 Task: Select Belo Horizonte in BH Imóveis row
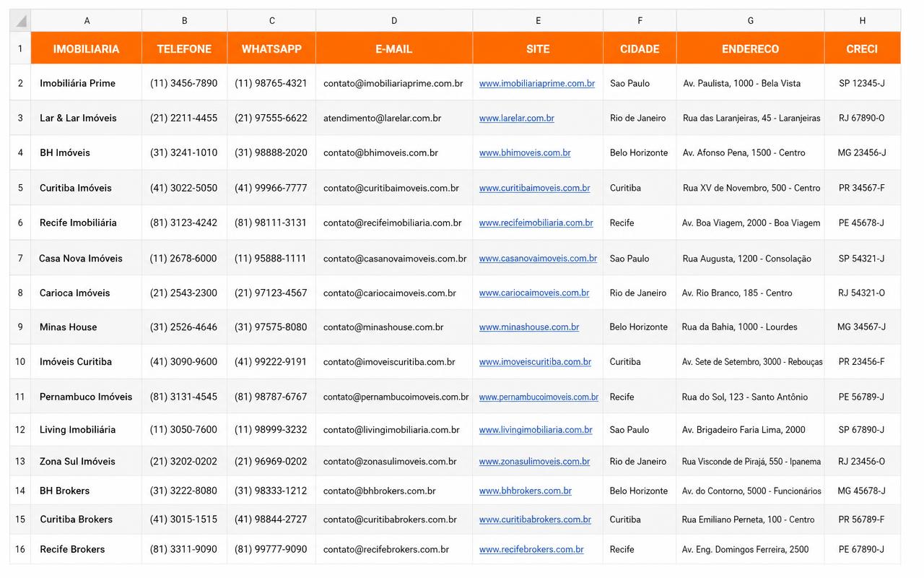pyautogui.click(x=640, y=152)
